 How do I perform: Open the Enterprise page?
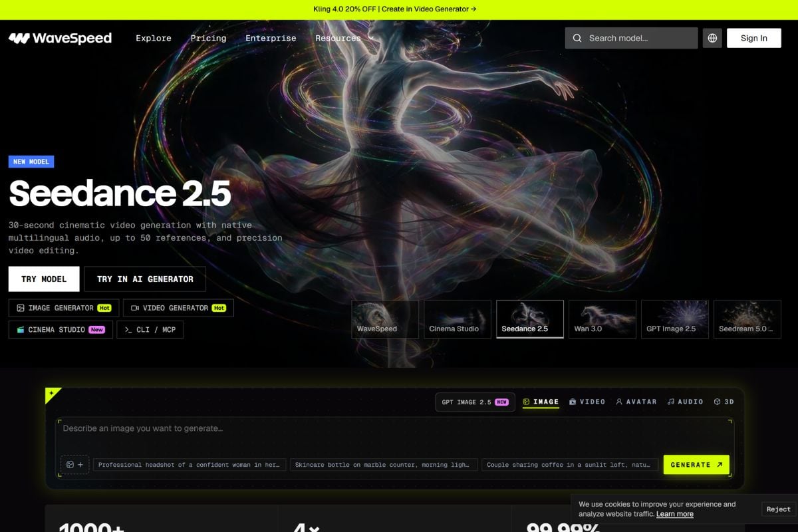271,38
